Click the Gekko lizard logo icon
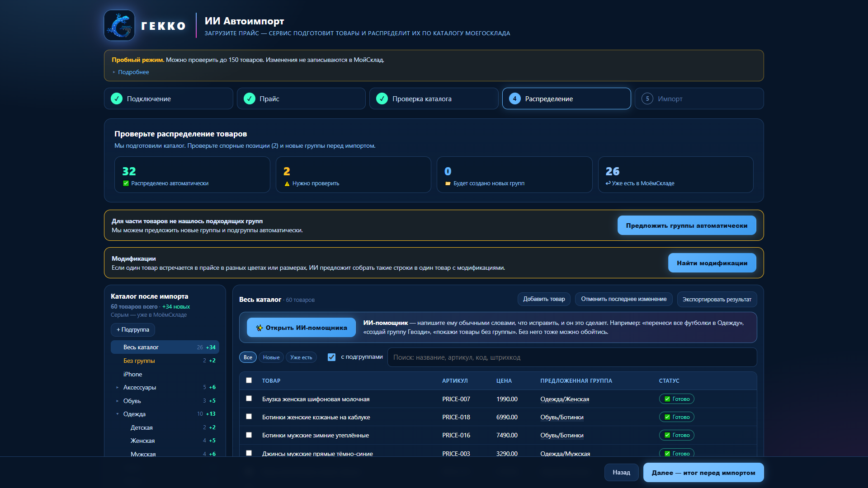 click(x=119, y=25)
